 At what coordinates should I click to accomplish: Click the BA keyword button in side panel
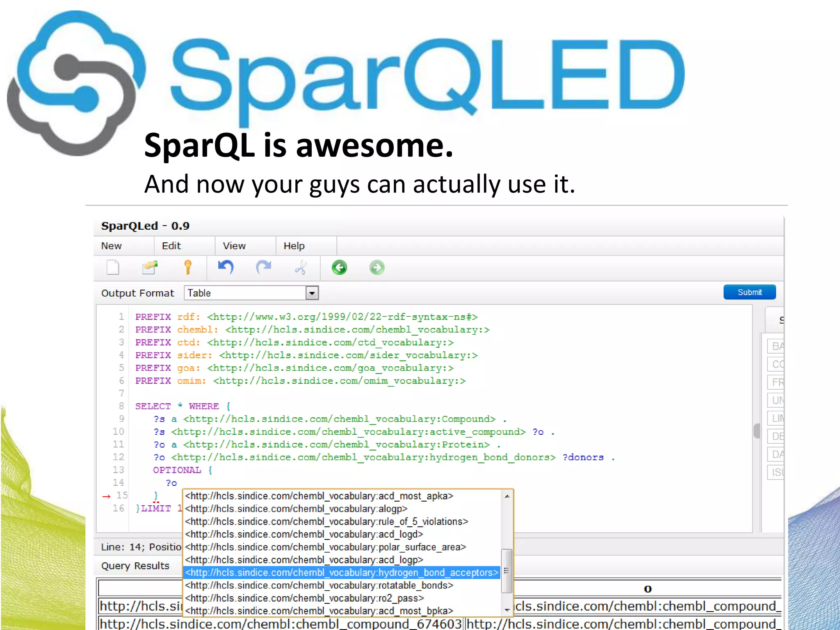pyautogui.click(x=776, y=346)
